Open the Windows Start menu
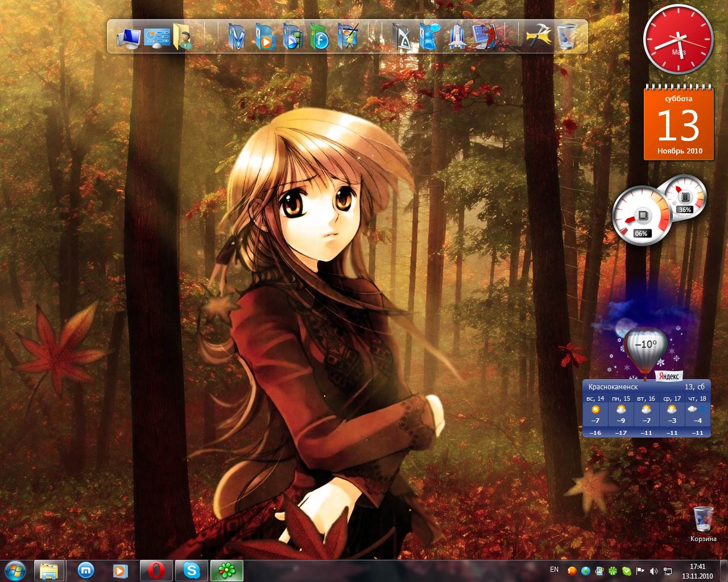728x582 pixels. pyautogui.click(x=15, y=571)
